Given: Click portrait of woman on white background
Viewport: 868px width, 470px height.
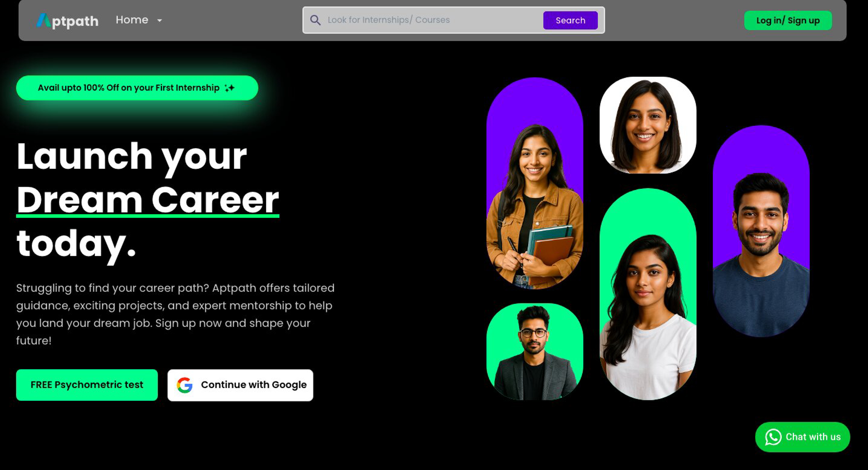Looking at the screenshot, I should point(648,125).
